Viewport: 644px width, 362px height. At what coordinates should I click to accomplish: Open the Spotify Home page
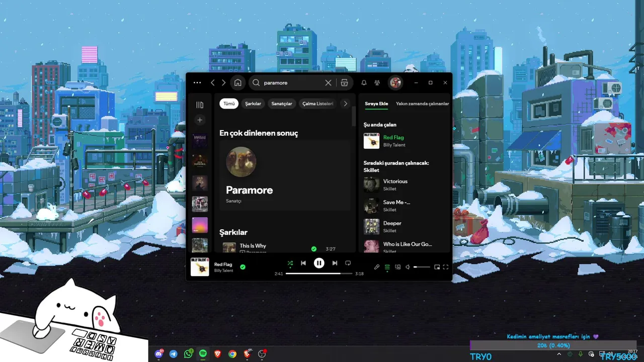point(238,83)
